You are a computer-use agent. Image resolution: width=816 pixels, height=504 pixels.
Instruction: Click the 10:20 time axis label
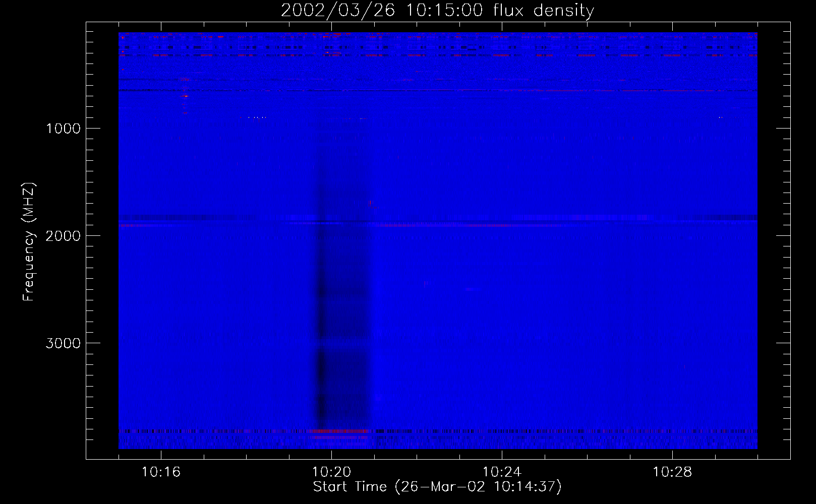tap(331, 472)
